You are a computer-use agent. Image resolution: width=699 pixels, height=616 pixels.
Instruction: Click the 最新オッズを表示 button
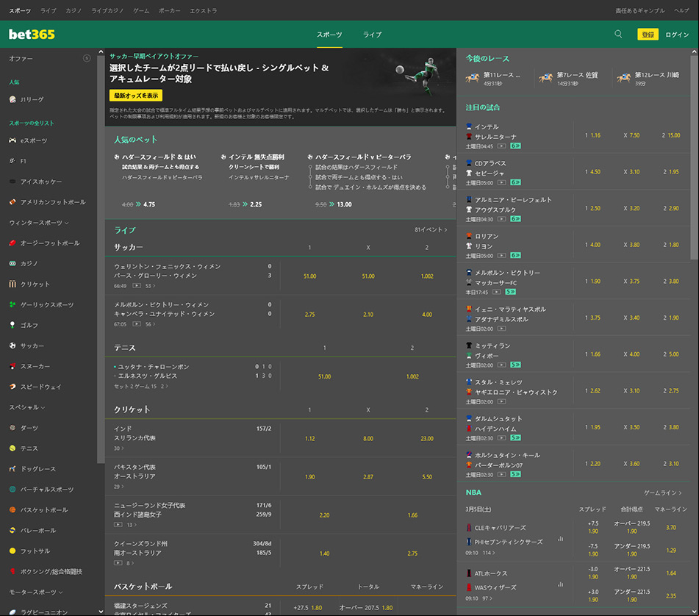click(136, 96)
